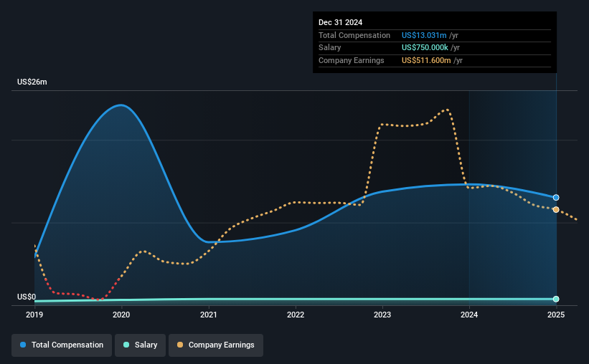The height and width of the screenshot is (364, 589).
Task: Click the 2021 x-axis label
Action: pos(209,315)
